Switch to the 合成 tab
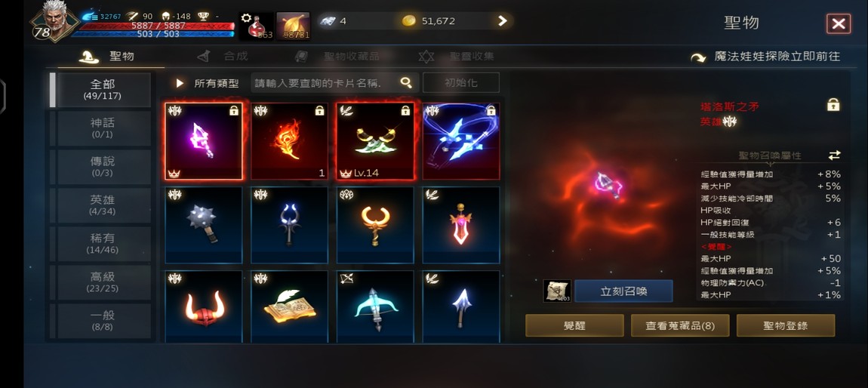 pos(223,56)
